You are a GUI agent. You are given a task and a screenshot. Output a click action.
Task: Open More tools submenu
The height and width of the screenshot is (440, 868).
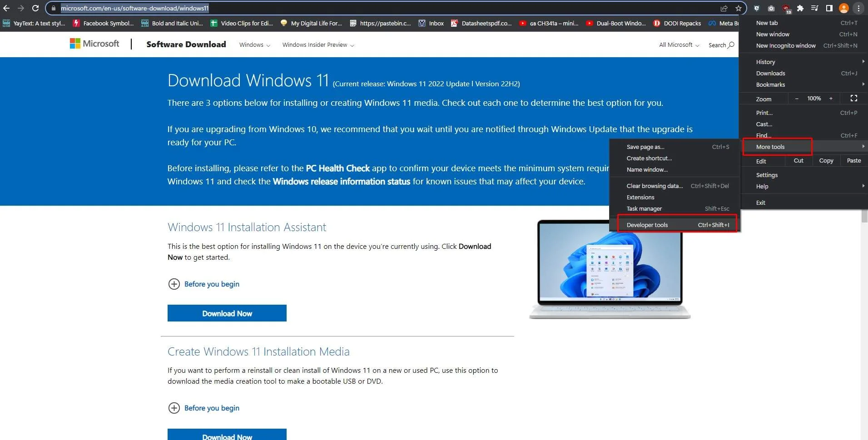point(804,147)
